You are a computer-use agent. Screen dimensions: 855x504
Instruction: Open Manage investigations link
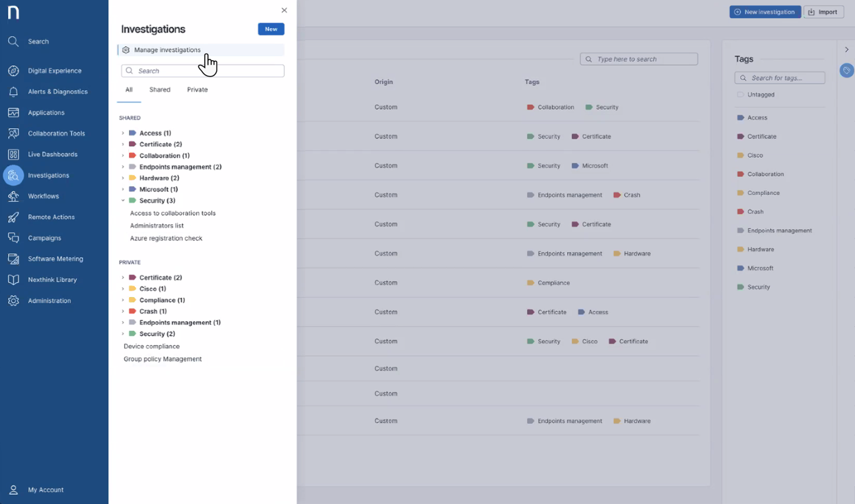[167, 50]
